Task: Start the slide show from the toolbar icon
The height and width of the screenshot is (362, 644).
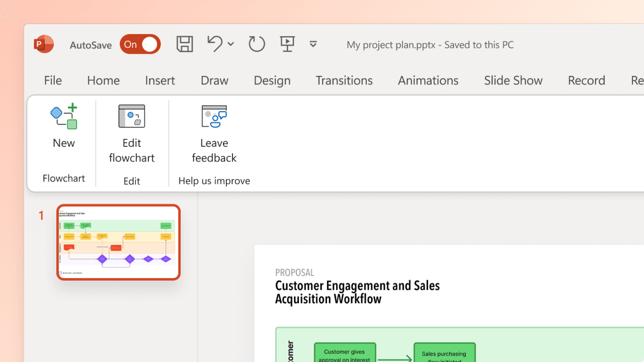Action: (287, 44)
